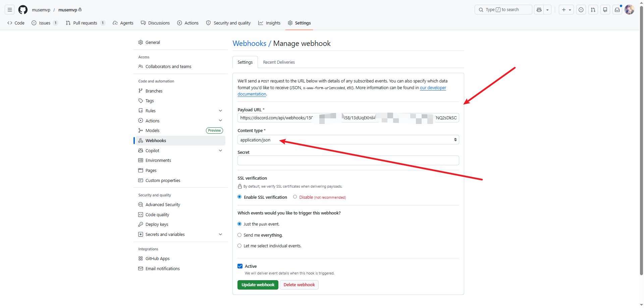Open Copilot chat from the top bar
The height and width of the screenshot is (308, 644).
point(539,10)
